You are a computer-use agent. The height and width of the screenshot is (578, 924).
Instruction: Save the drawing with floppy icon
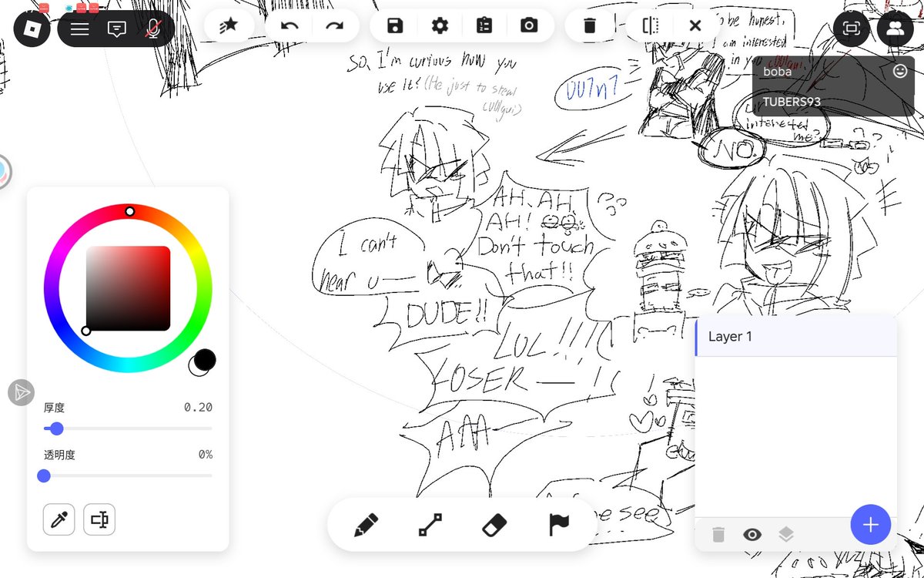395,25
